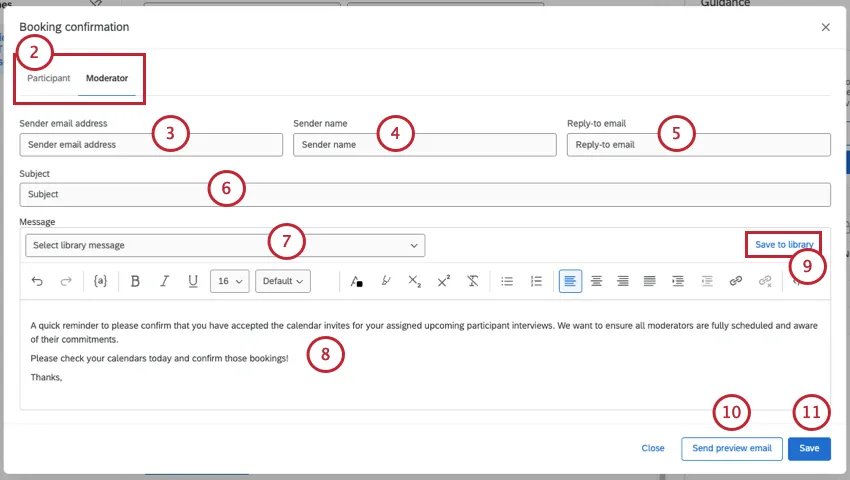Click Send preview email button

(732, 449)
